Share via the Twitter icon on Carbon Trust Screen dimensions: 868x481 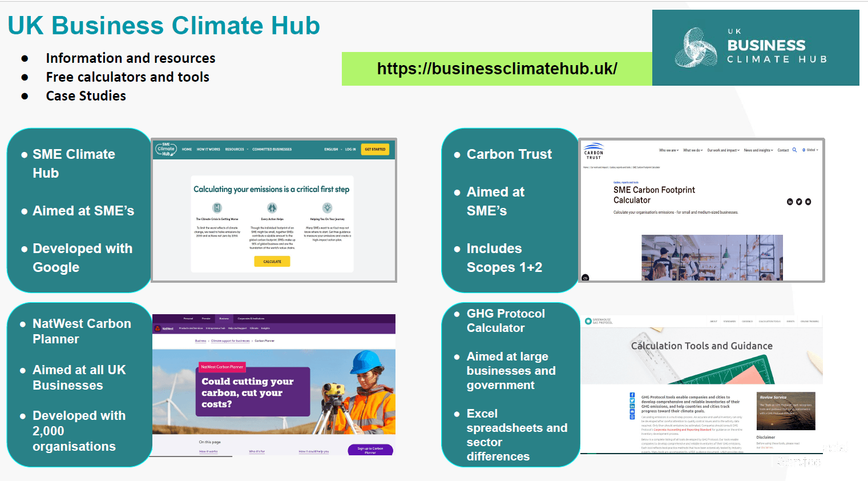799,202
